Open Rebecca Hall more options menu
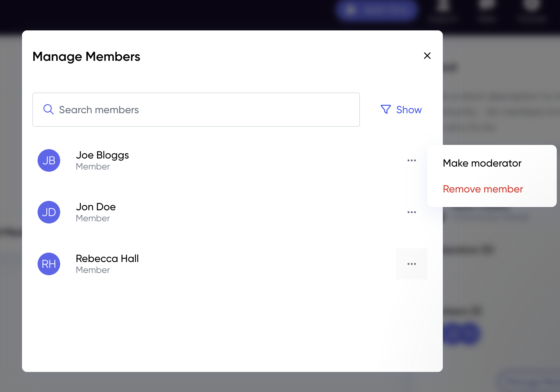Viewport: 560px width, 392px height. 412,264
